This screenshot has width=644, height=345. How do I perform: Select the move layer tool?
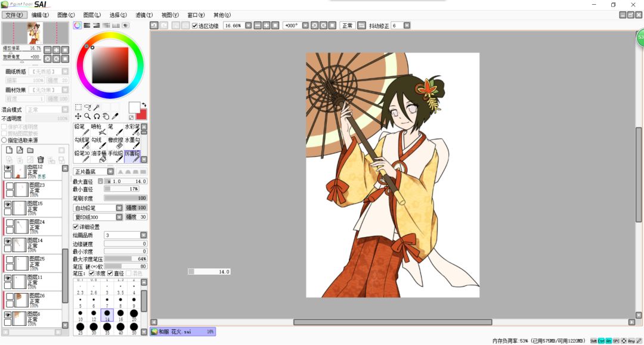tap(79, 117)
